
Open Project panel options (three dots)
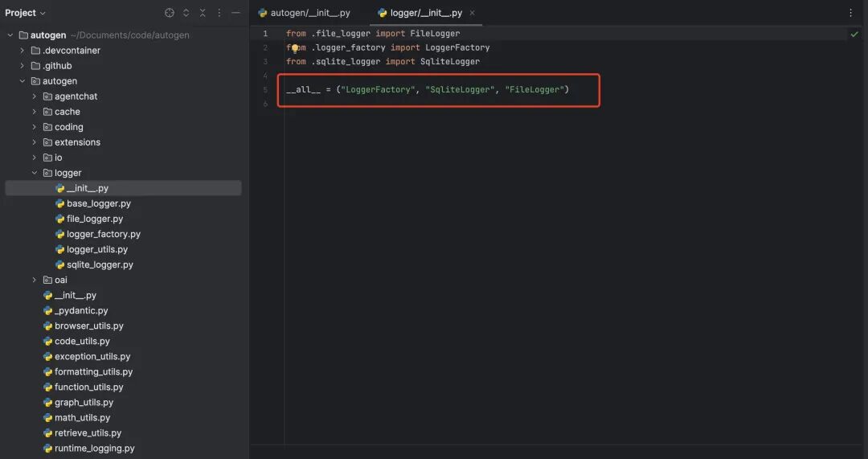[219, 13]
